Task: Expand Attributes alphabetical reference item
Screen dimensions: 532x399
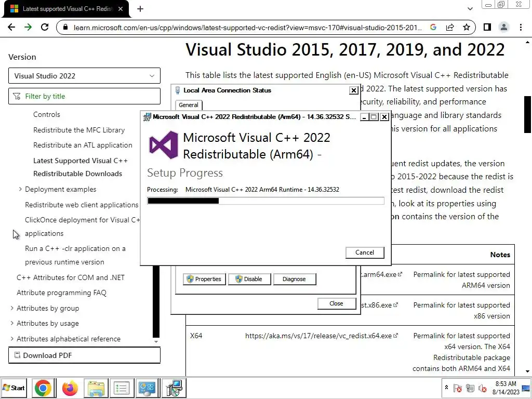Action: tap(12, 339)
